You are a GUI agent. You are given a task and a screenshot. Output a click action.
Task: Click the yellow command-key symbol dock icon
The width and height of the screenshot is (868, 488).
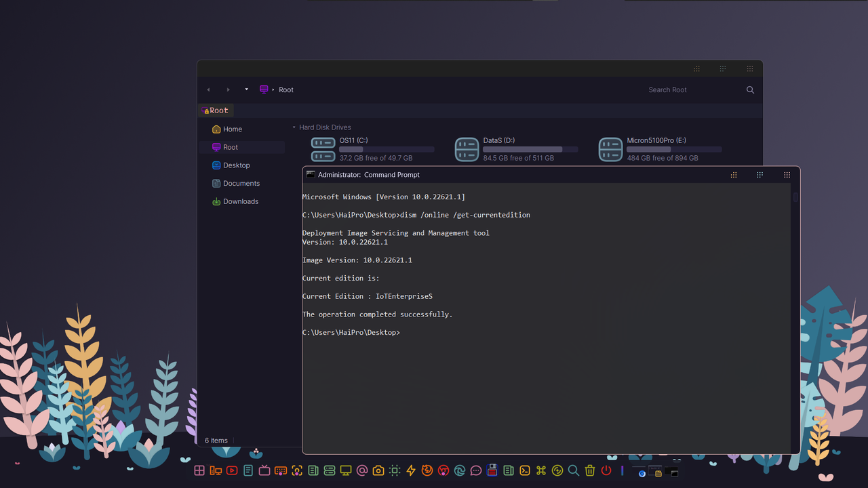pos(540,470)
